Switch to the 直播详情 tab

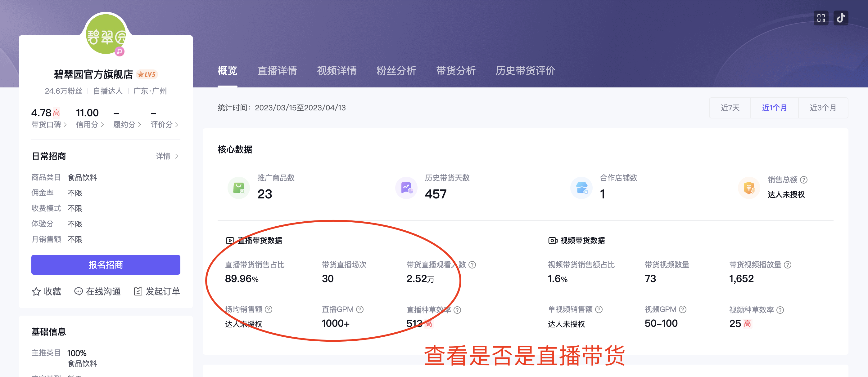tap(277, 71)
